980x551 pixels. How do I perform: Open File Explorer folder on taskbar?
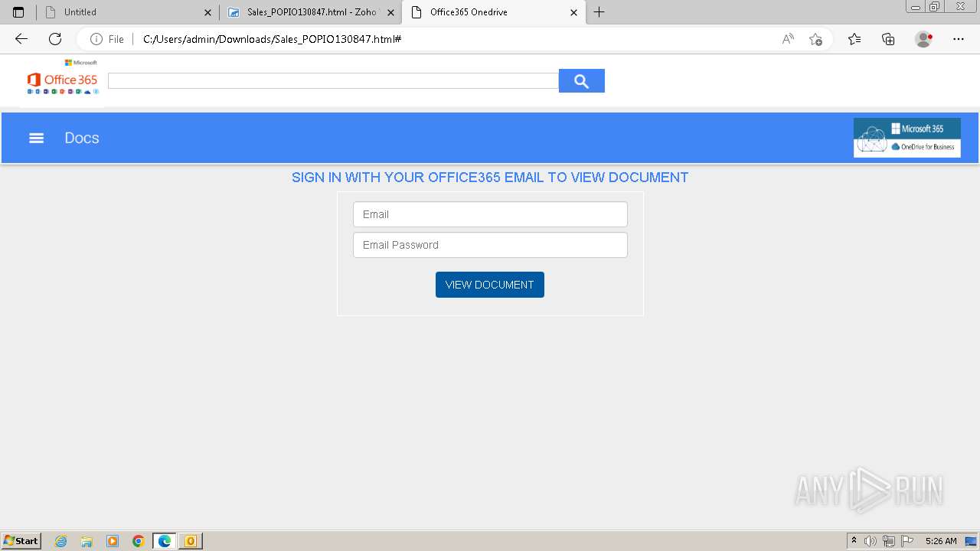pos(87,541)
